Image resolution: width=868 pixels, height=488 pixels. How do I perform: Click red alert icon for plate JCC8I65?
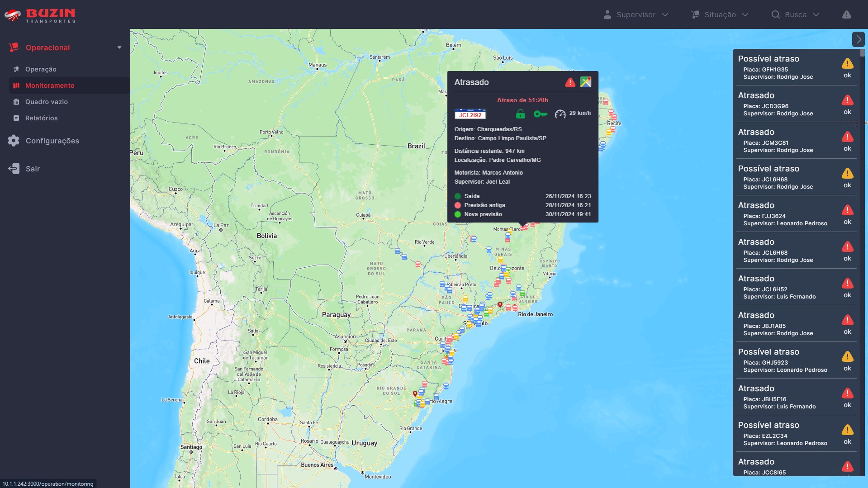848,467
